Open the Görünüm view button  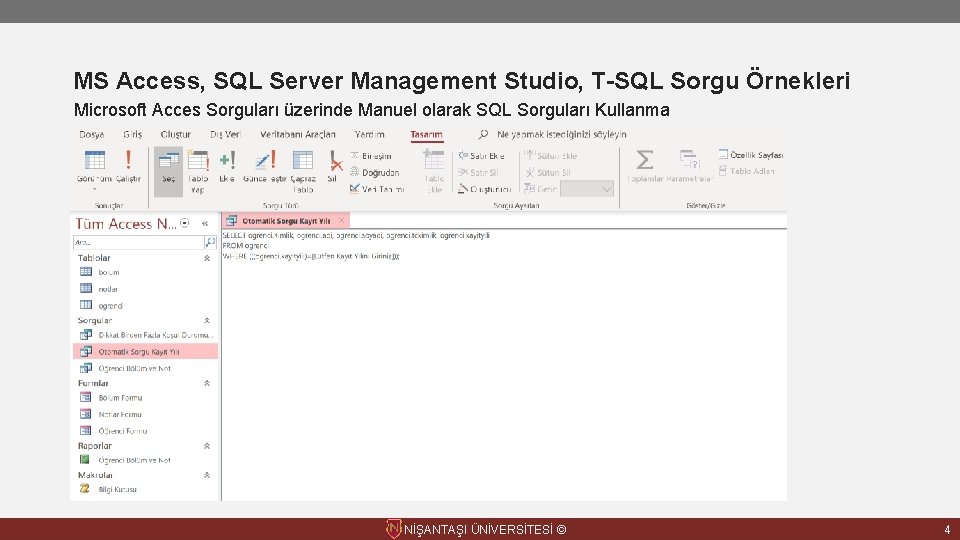[94, 168]
